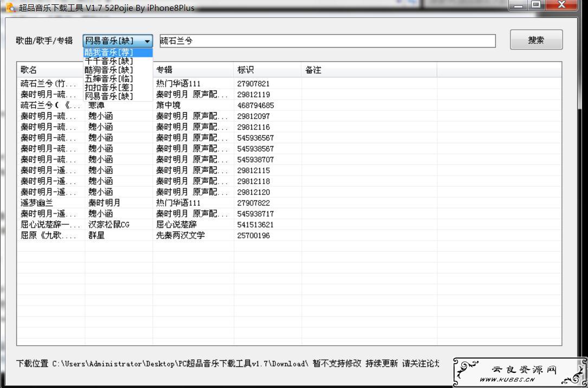Select the 五婶音乐[临] source option
Screen dimensions: 588x388
pyautogui.click(x=118, y=79)
